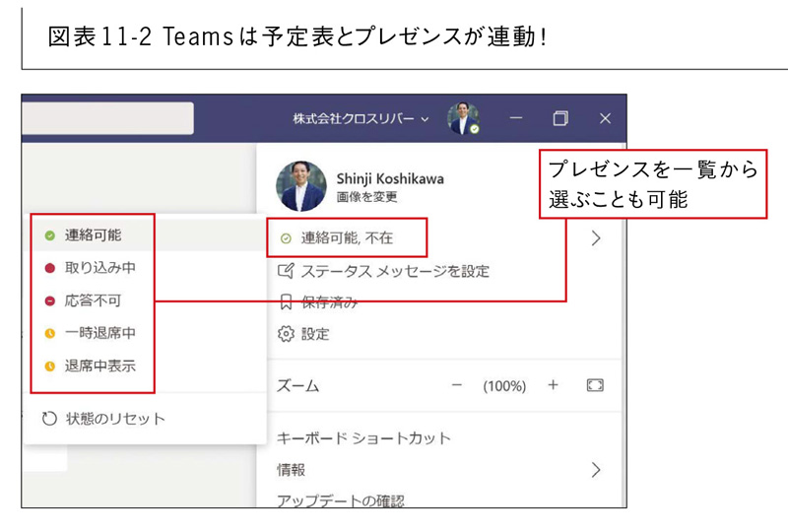Click the yellow clock icon beside 一時退席中
The height and width of the screenshot is (532, 788).
click(x=50, y=333)
